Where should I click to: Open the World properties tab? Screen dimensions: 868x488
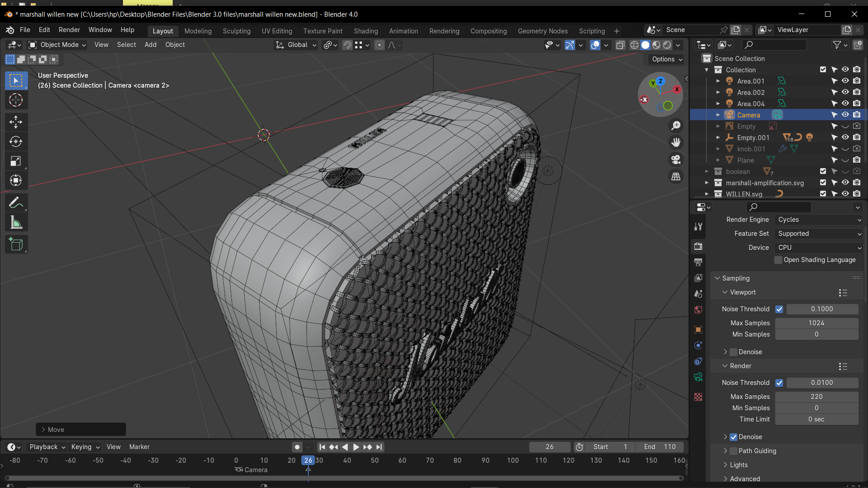tap(698, 310)
